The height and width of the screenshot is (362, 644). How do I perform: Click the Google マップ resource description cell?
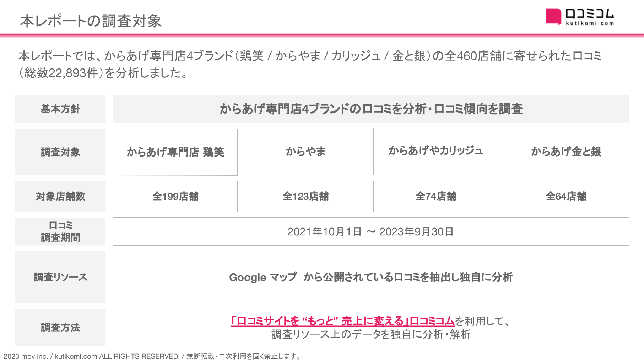(x=371, y=277)
